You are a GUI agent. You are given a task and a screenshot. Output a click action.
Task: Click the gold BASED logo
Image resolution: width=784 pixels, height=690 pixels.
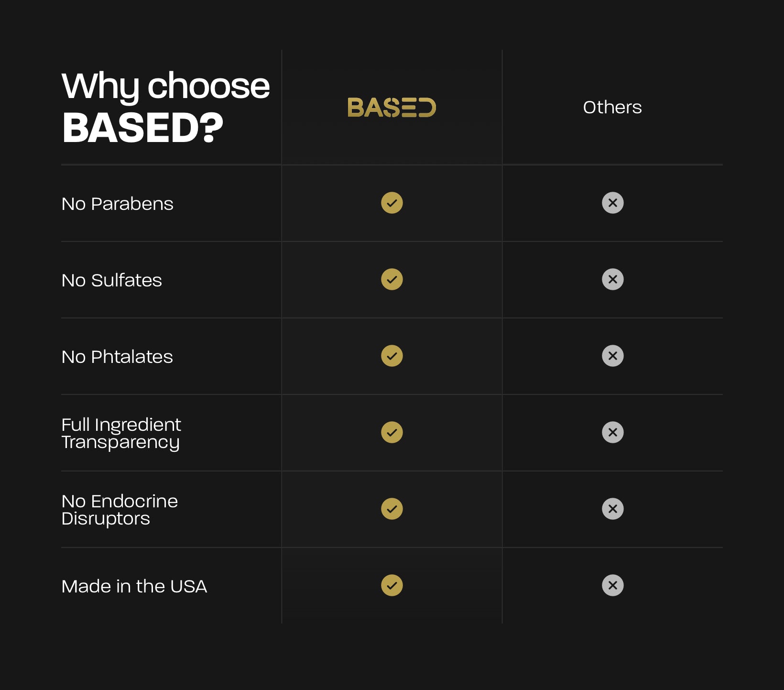point(392,107)
